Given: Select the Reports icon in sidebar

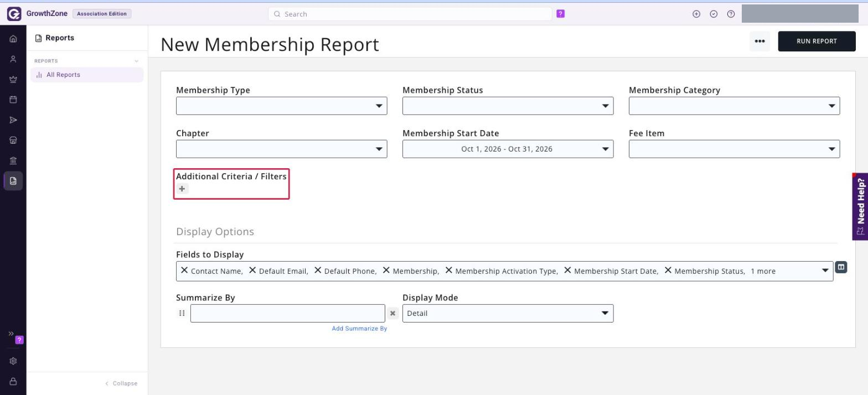Looking at the screenshot, I should click(13, 181).
